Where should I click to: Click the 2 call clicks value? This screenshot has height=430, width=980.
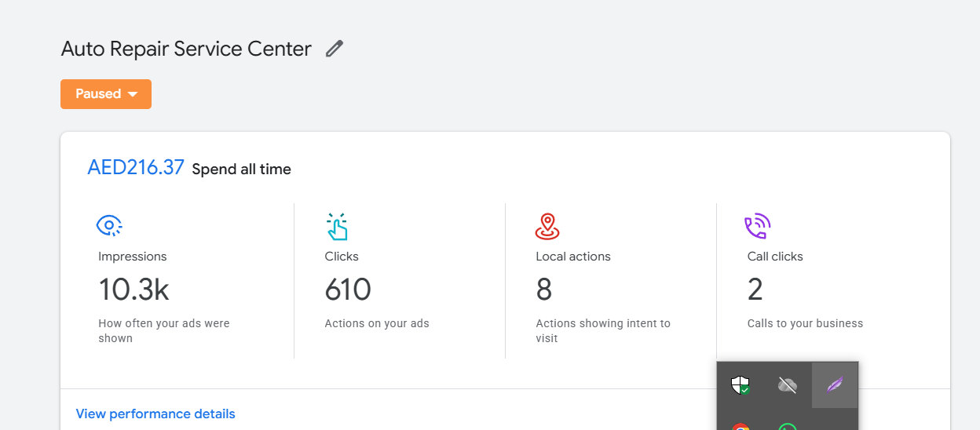pyautogui.click(x=755, y=290)
